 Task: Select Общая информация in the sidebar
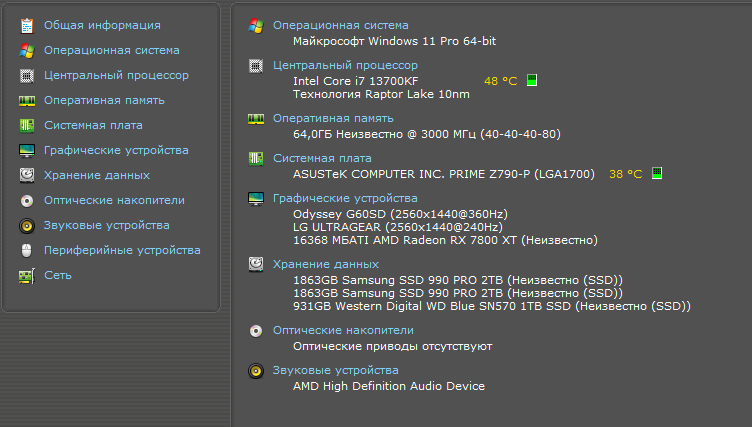tap(102, 25)
